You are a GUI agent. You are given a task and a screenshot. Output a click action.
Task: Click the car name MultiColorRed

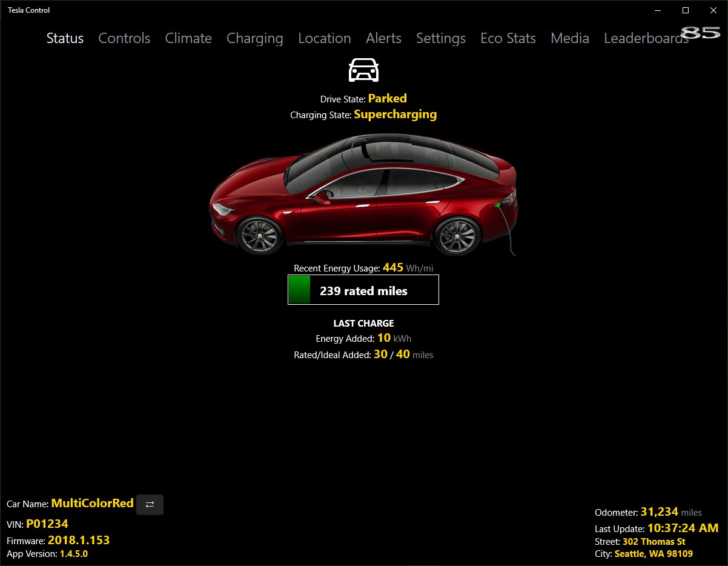92,503
